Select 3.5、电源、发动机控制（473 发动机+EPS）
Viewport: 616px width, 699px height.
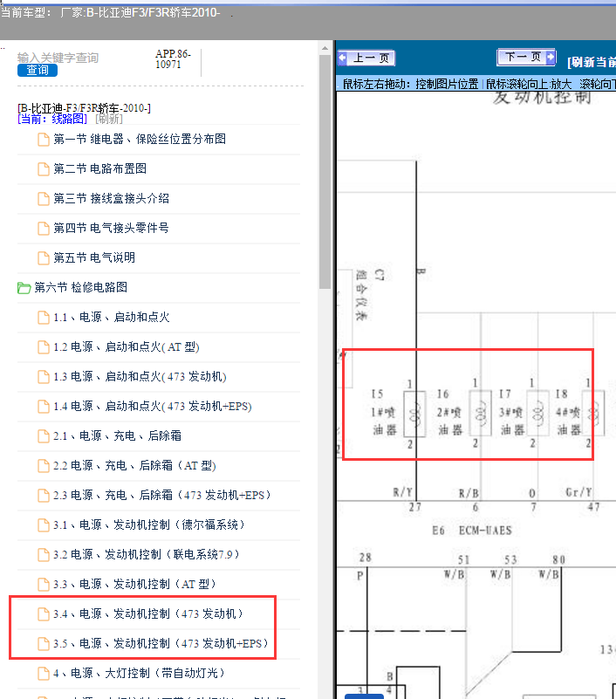click(161, 644)
